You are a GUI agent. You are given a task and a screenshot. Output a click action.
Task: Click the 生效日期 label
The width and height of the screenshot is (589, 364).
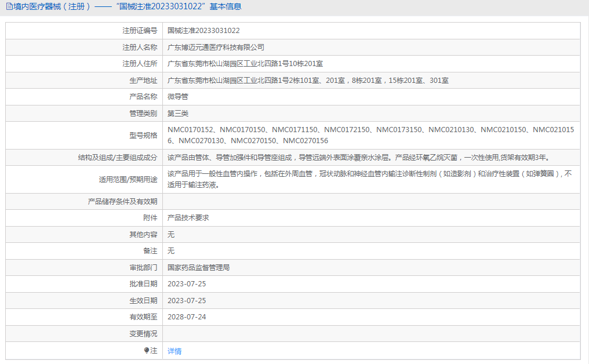click(x=143, y=301)
